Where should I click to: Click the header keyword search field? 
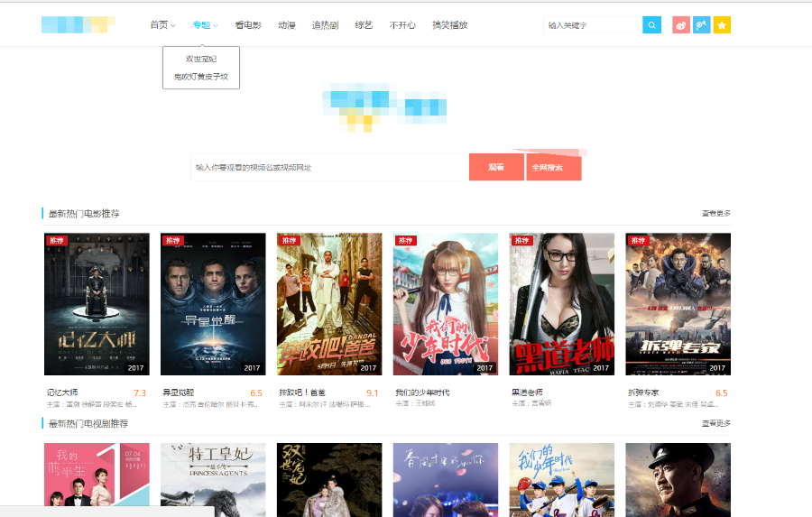coord(593,25)
